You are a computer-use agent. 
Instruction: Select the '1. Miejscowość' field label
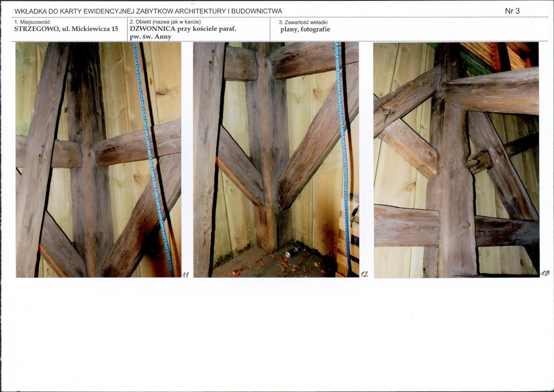[x=32, y=22]
